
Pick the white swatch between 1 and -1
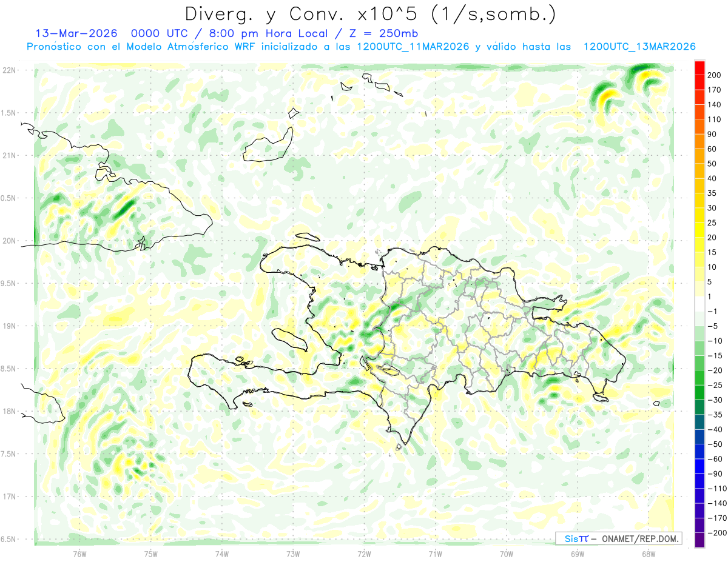coord(699,304)
